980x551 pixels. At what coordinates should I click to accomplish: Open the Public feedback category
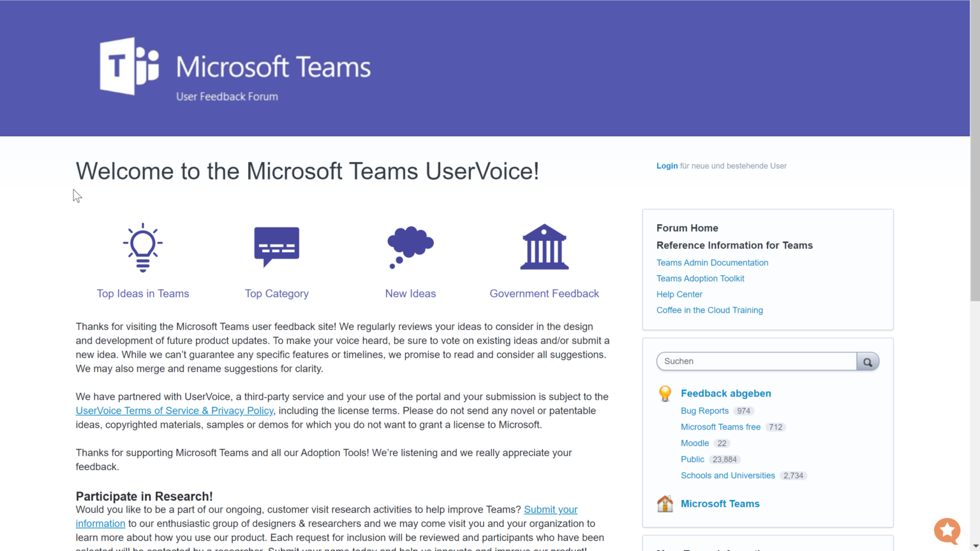point(692,459)
